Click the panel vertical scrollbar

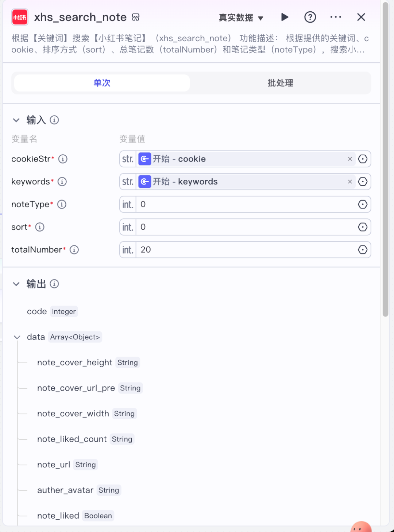[385, 160]
